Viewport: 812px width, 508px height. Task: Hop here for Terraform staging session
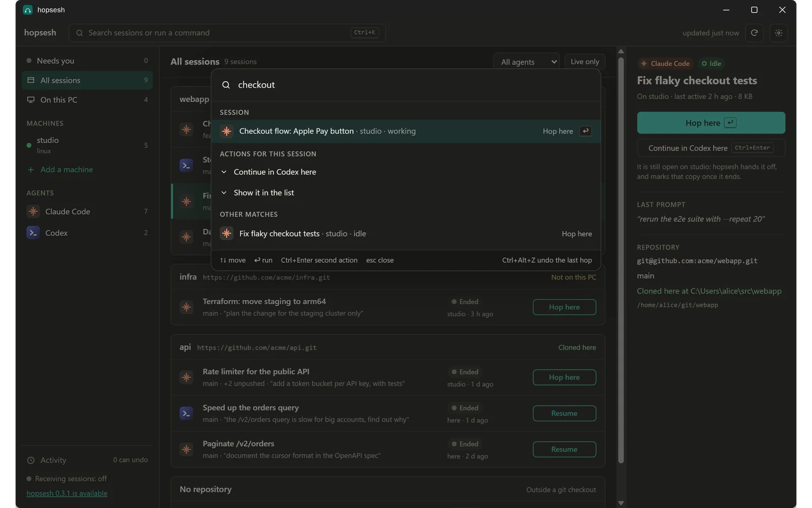tap(564, 307)
